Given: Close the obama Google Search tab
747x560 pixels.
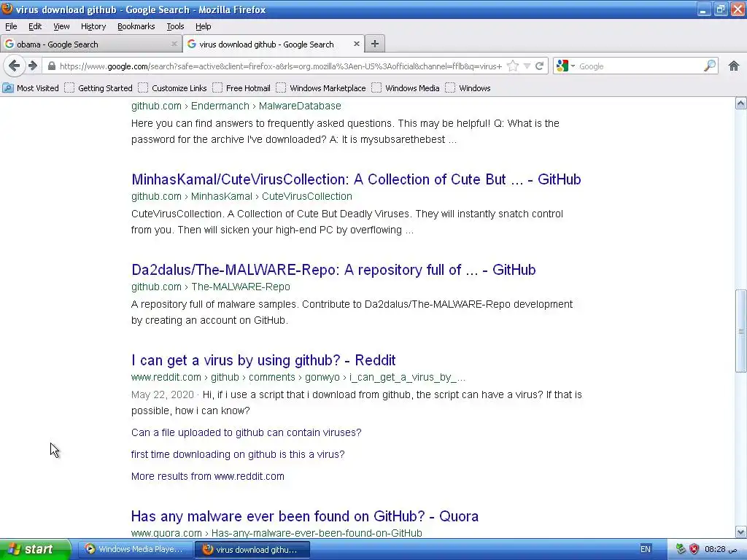Looking at the screenshot, I should [174, 44].
